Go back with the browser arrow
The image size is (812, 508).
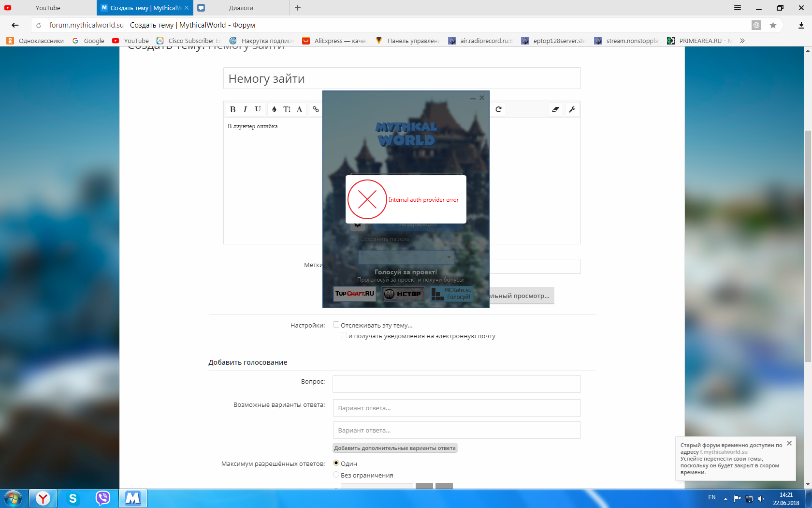click(15, 25)
